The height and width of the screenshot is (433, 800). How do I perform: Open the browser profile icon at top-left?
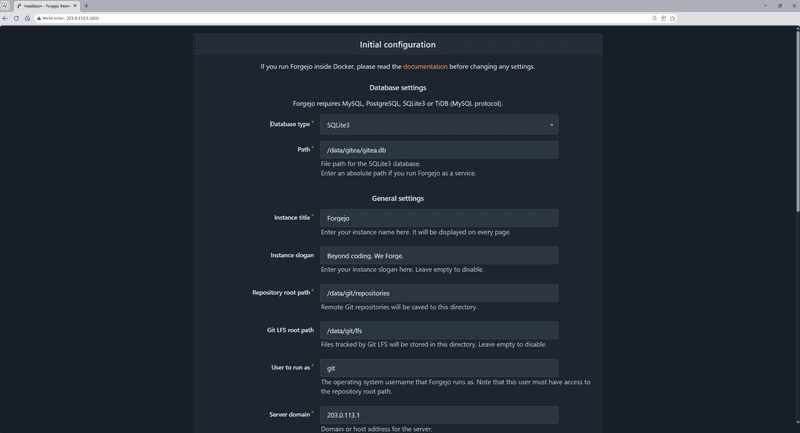coord(5,6)
